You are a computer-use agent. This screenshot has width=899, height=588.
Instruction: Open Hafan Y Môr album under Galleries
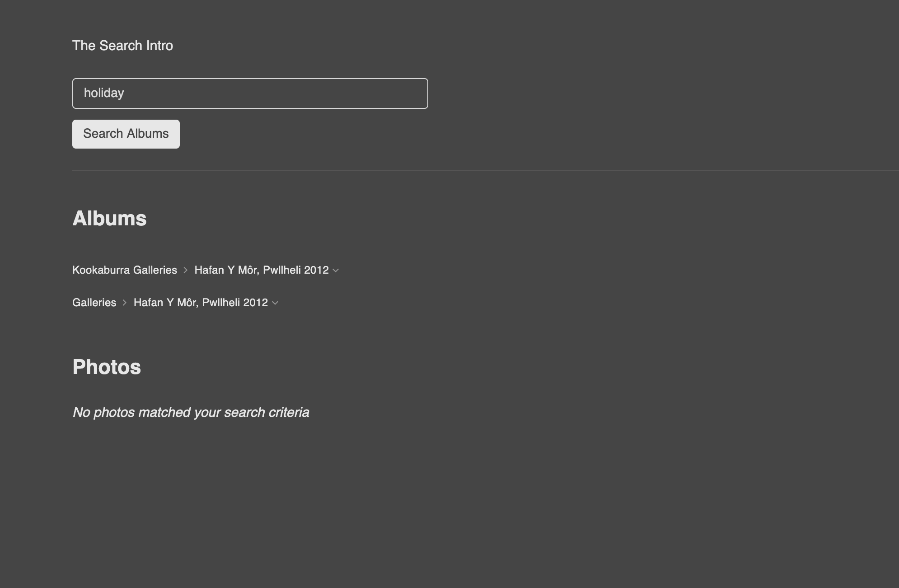pyautogui.click(x=201, y=303)
